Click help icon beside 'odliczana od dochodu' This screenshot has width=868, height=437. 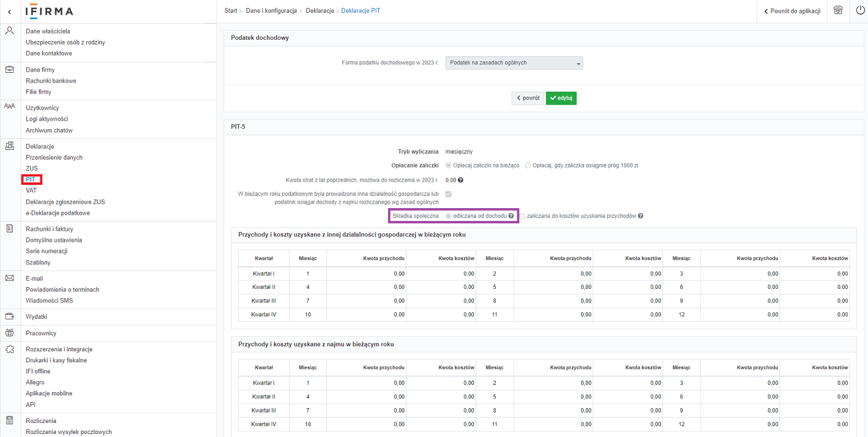click(511, 216)
